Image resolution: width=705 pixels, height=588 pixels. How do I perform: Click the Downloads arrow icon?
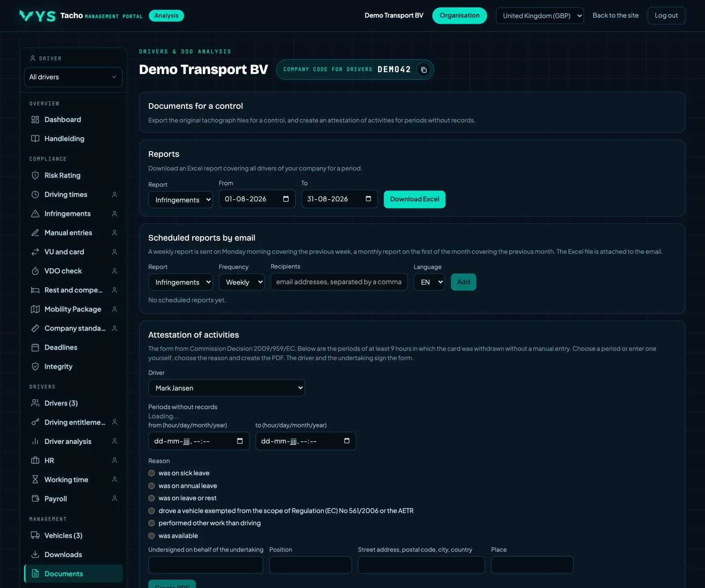pyautogui.click(x=35, y=555)
